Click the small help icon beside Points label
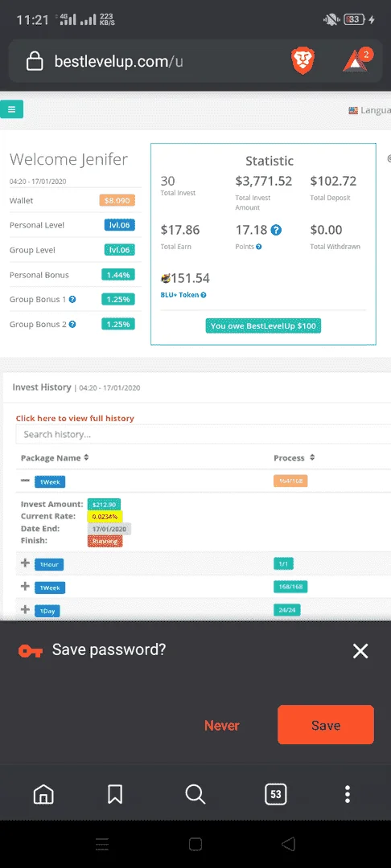 258,247
